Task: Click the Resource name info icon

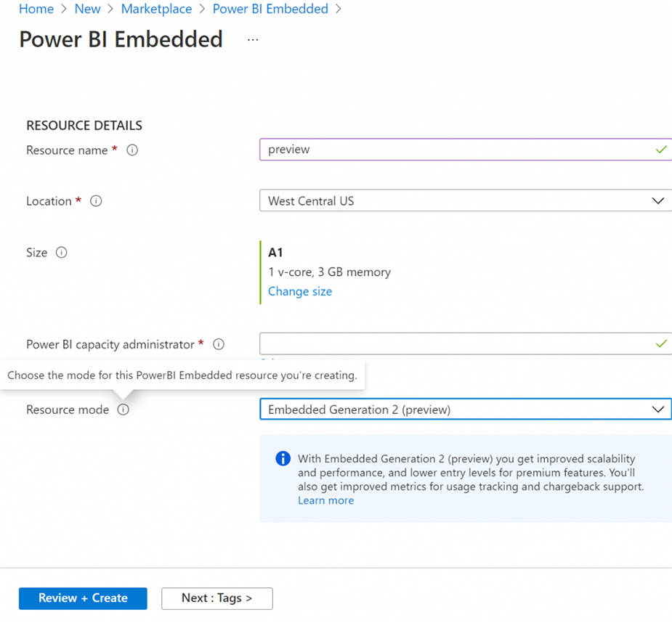Action: pos(132,150)
